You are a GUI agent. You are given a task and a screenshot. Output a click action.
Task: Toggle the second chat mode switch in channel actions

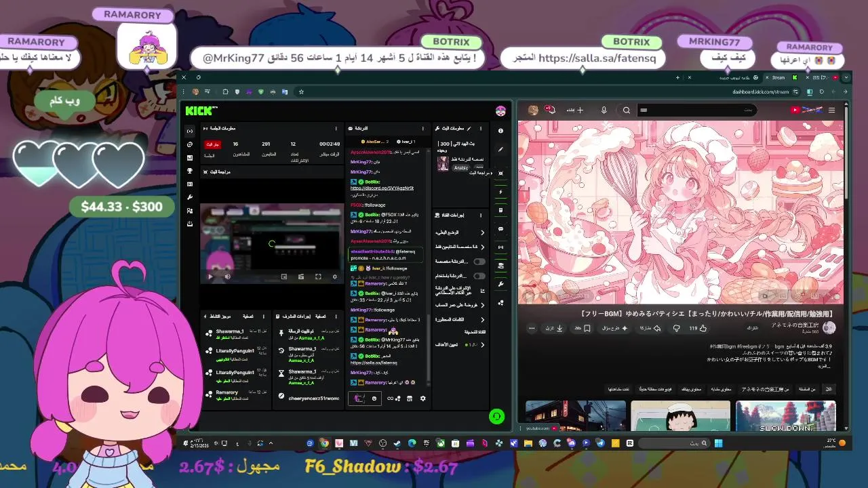[479, 276]
